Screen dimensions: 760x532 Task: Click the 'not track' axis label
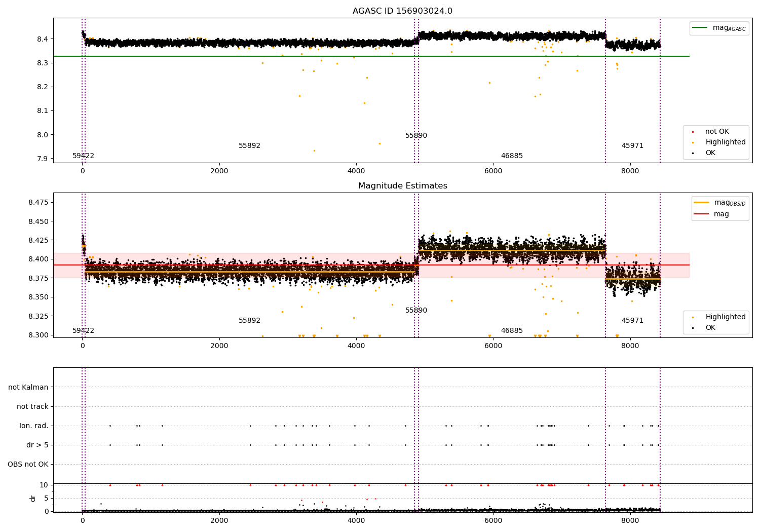point(32,406)
